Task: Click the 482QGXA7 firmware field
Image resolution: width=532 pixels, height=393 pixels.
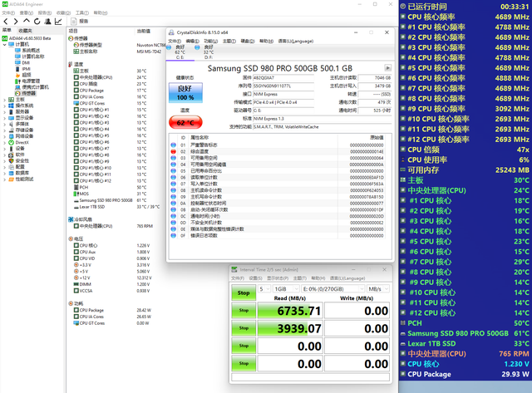Action: [283, 77]
